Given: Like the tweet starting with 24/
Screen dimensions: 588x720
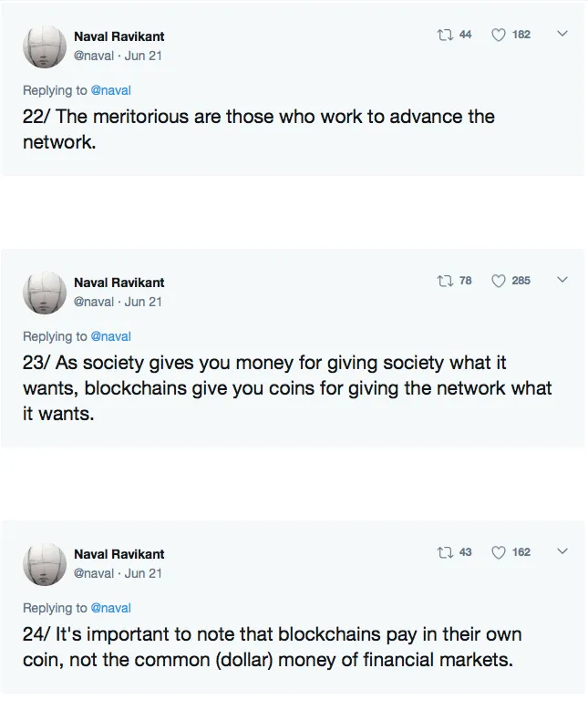Looking at the screenshot, I should click(499, 552).
